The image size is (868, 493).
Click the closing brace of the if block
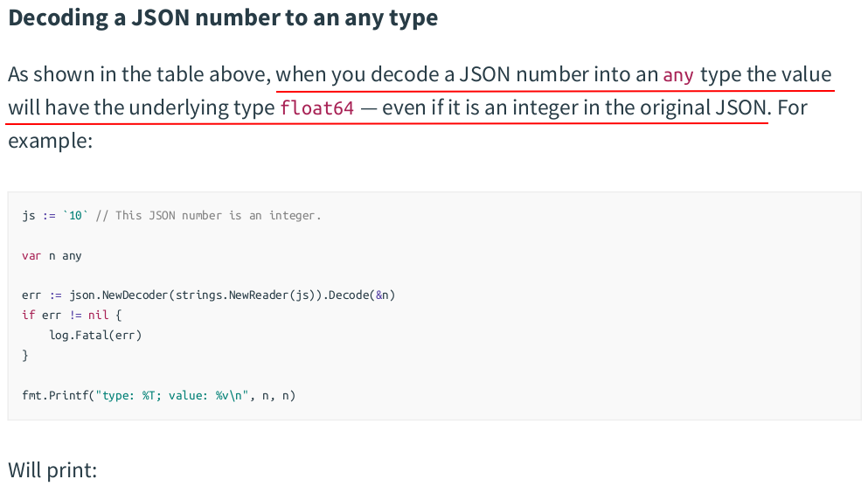click(x=25, y=355)
